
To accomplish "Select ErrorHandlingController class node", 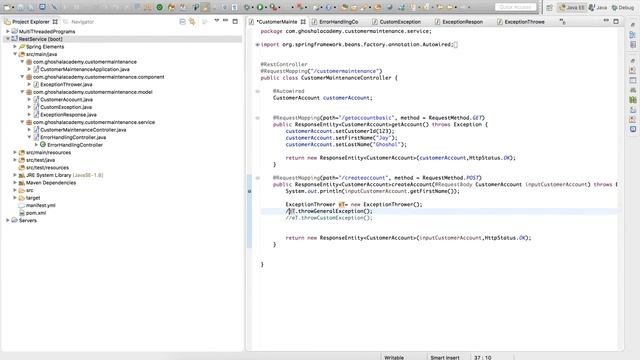I will click(75, 145).
